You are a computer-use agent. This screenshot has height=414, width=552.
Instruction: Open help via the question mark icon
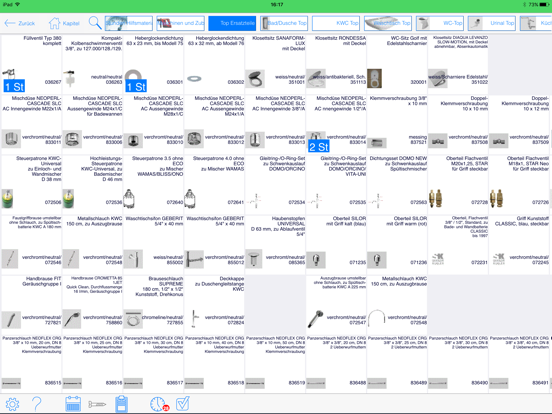point(37,404)
